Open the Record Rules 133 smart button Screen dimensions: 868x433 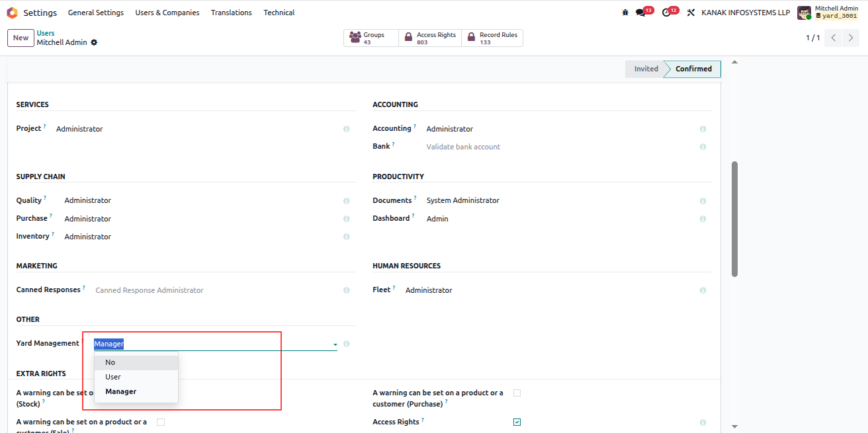pyautogui.click(x=492, y=38)
